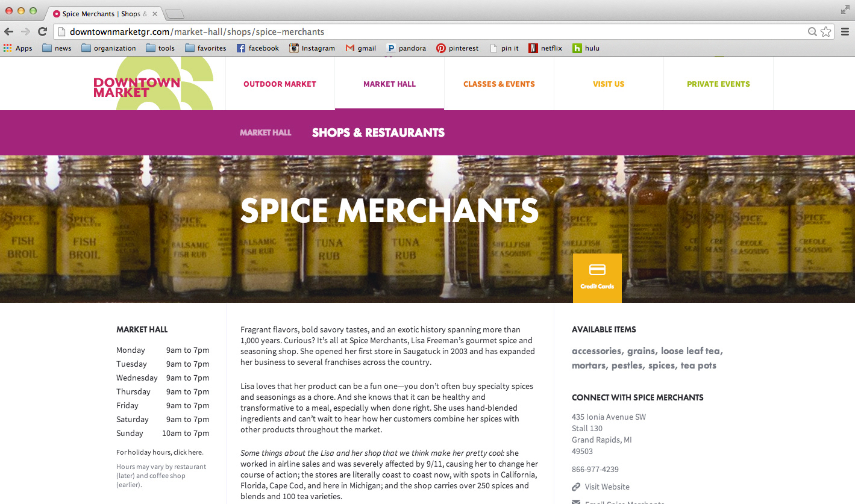Click the Credit Cards badge icon
855x504 pixels.
[x=597, y=278]
